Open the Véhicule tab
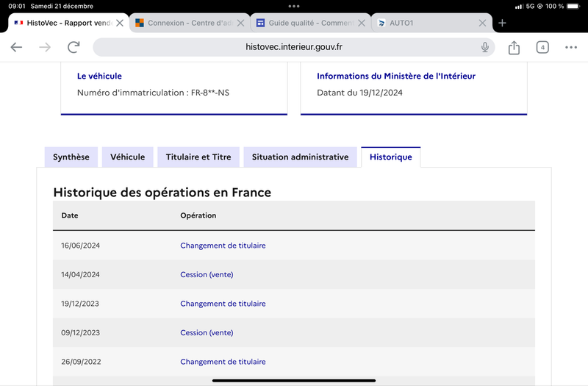This screenshot has width=588, height=386. point(127,157)
